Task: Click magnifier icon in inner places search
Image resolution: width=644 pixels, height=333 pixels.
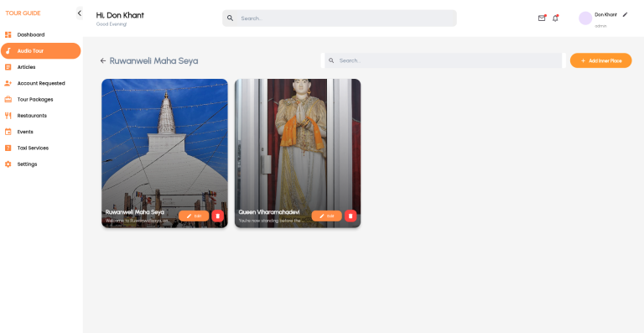Action: coord(331,60)
